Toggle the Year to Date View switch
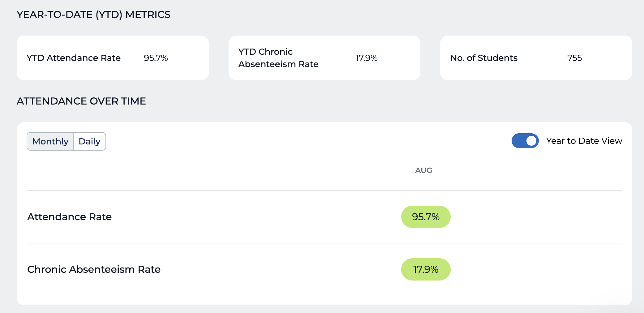644x313 pixels. pos(525,141)
